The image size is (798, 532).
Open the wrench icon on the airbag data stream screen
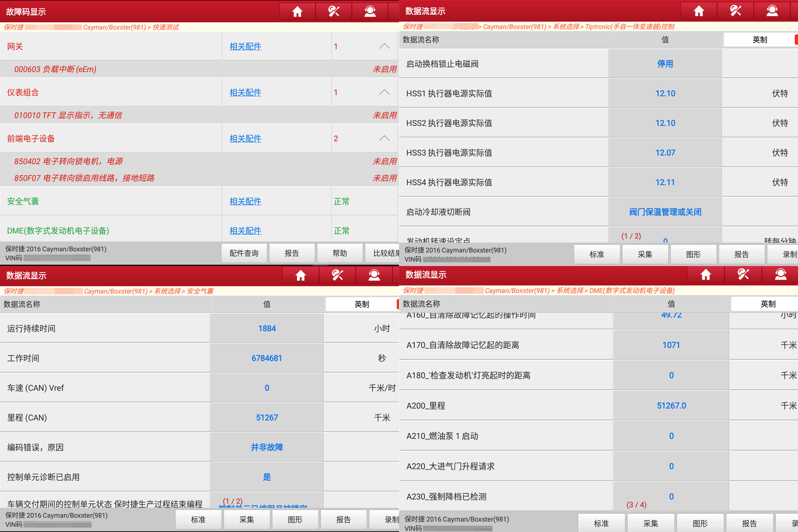tap(337, 275)
